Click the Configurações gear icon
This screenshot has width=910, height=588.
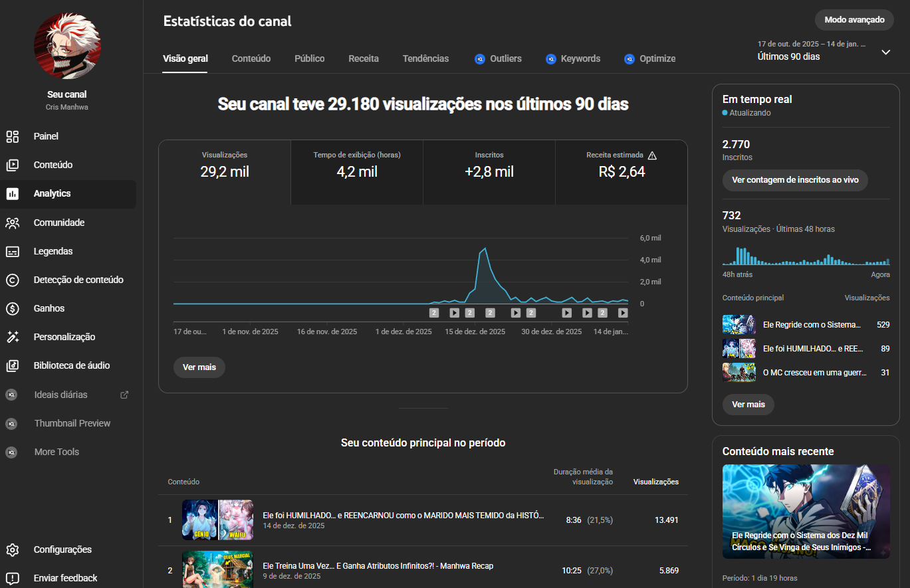click(12, 549)
